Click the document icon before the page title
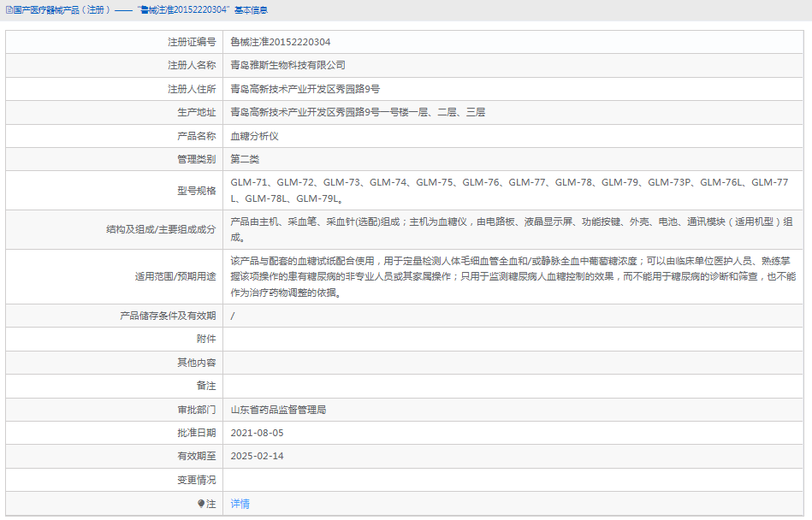Image resolution: width=812 pixels, height=520 pixels. [9, 10]
